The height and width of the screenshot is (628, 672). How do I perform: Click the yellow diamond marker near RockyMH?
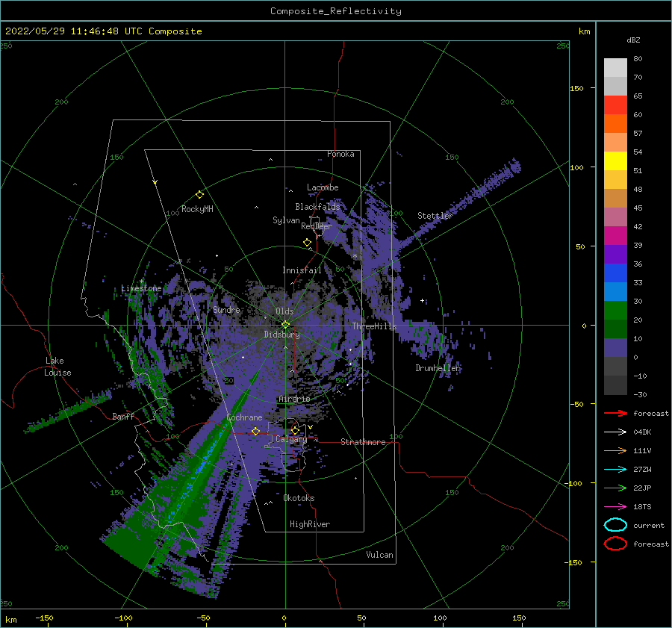tap(199, 195)
